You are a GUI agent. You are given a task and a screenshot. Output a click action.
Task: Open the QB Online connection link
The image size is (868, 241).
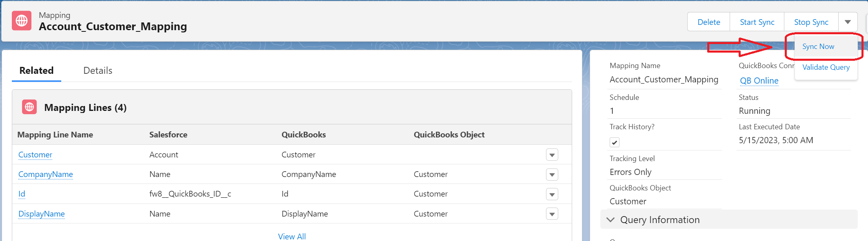759,81
